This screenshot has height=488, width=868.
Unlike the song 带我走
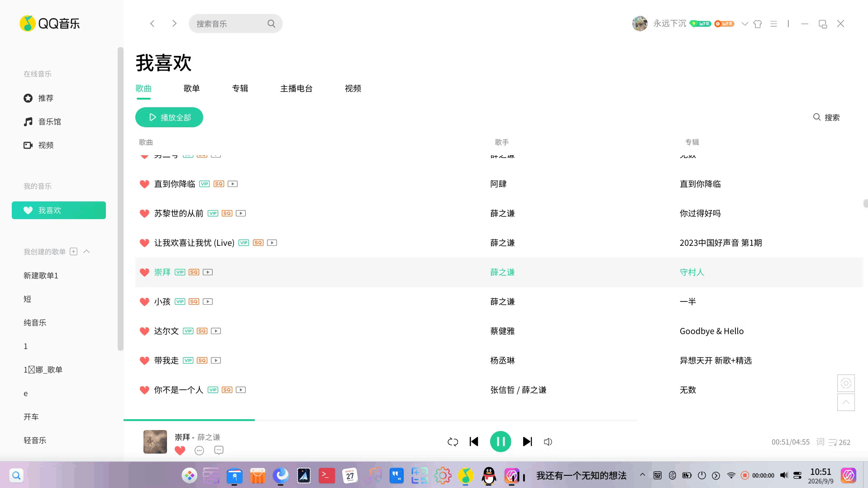coord(144,360)
